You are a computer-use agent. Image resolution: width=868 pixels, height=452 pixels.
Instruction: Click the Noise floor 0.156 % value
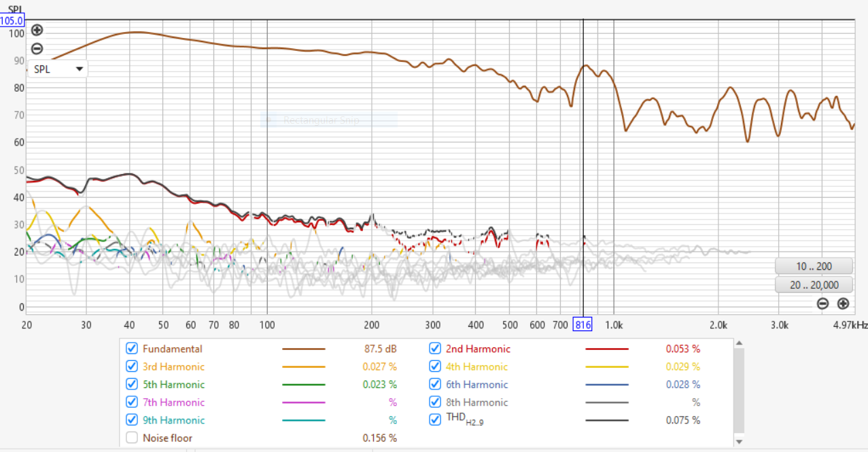click(379, 438)
